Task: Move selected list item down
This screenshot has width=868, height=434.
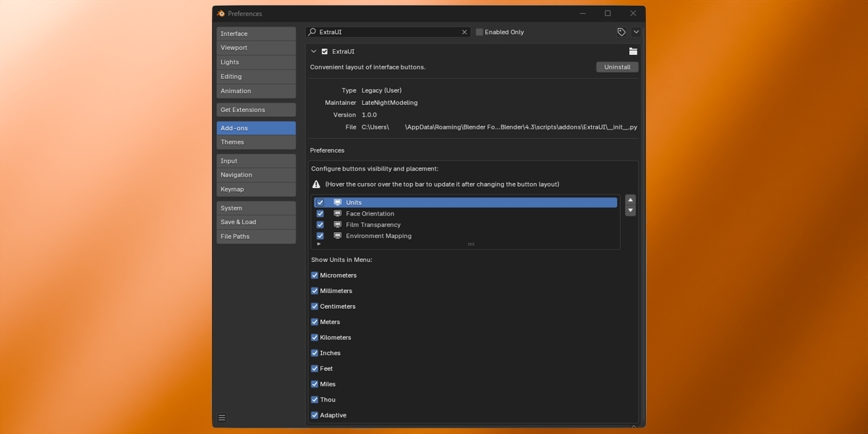Action: point(630,210)
